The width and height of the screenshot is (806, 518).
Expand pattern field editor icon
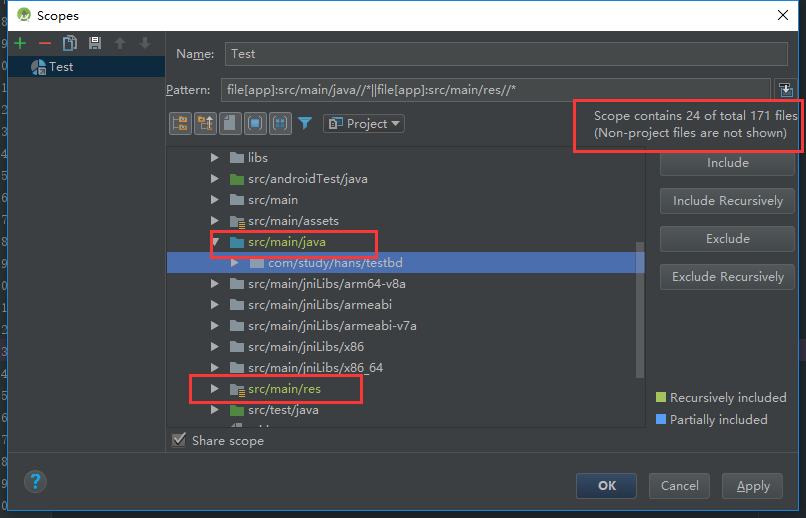786,89
